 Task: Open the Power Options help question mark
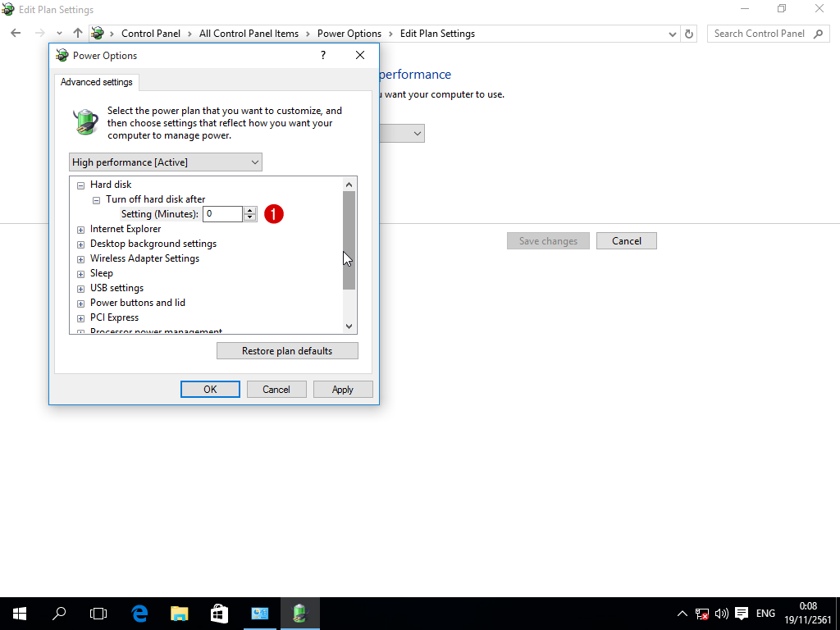[x=322, y=55]
